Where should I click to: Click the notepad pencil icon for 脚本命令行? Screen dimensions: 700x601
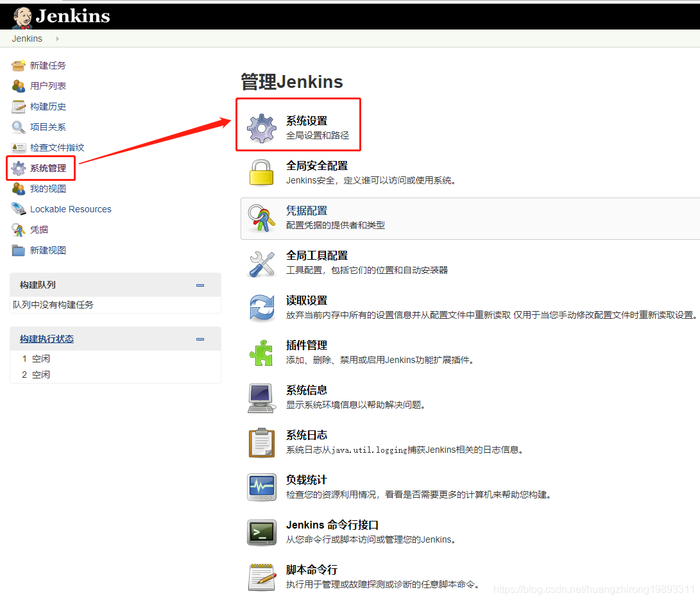262,577
